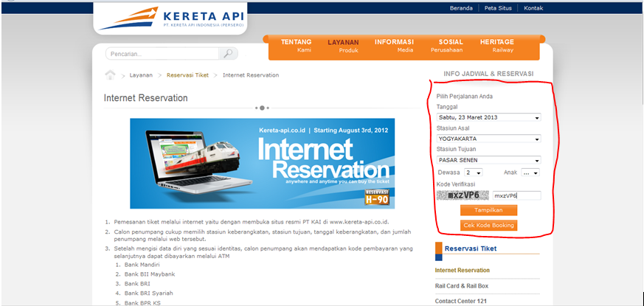Open the Informasi Media menu

[x=394, y=46]
